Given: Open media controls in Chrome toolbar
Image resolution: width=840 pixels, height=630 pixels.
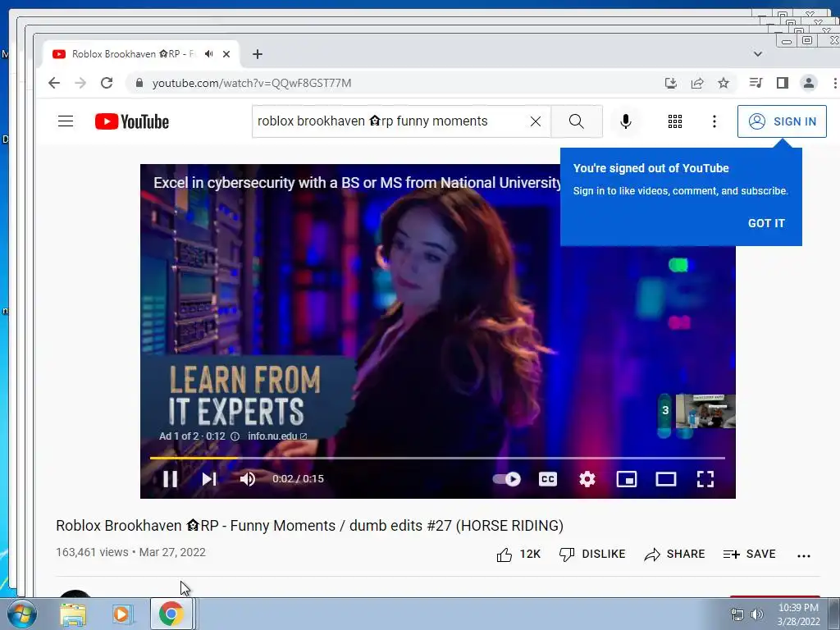Looking at the screenshot, I should (x=756, y=83).
